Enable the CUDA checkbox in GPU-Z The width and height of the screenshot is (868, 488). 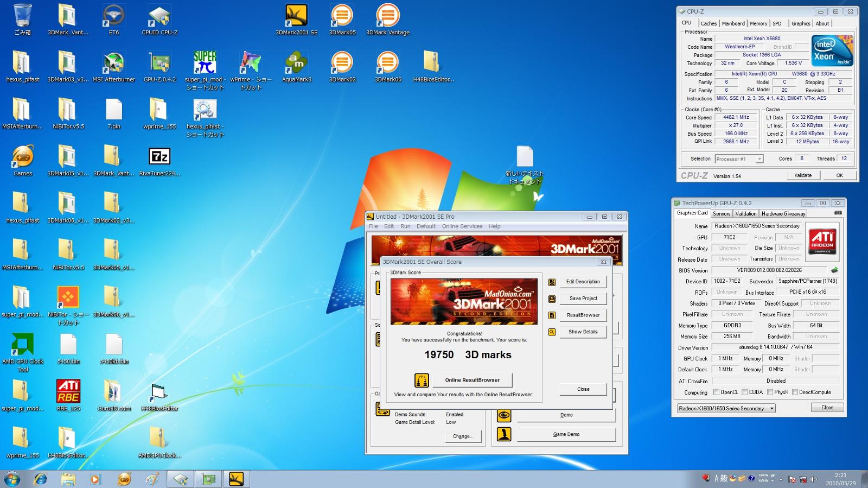745,392
